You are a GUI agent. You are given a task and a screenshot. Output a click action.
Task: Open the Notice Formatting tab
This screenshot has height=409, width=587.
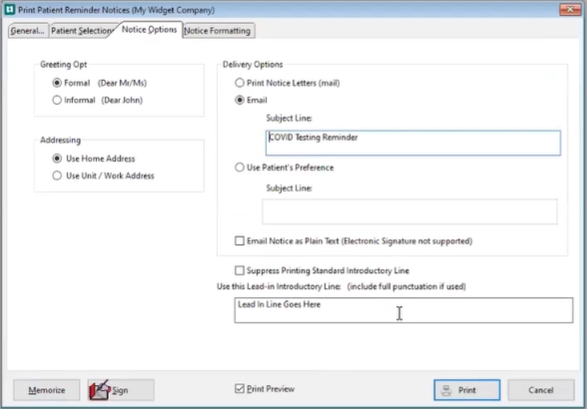click(x=218, y=31)
